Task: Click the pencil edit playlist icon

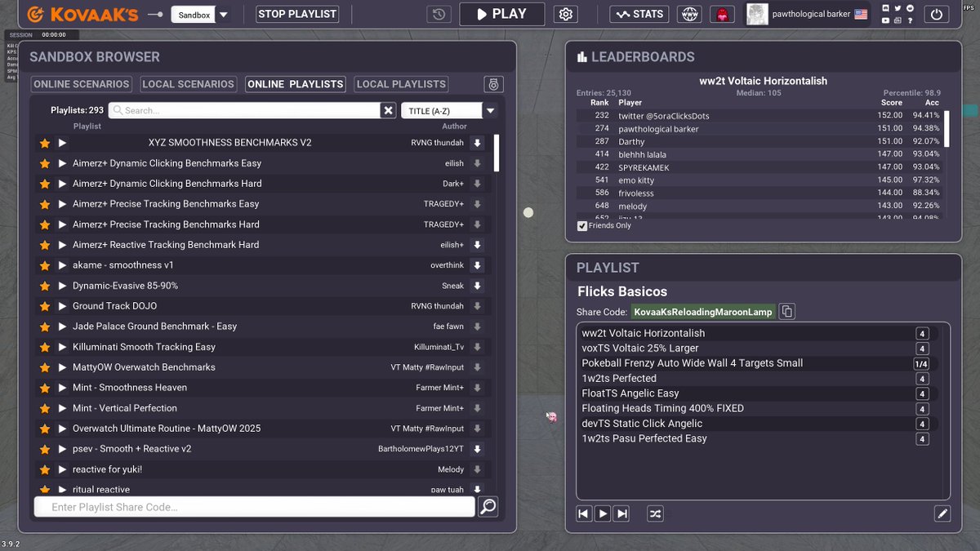Action: [x=942, y=513]
